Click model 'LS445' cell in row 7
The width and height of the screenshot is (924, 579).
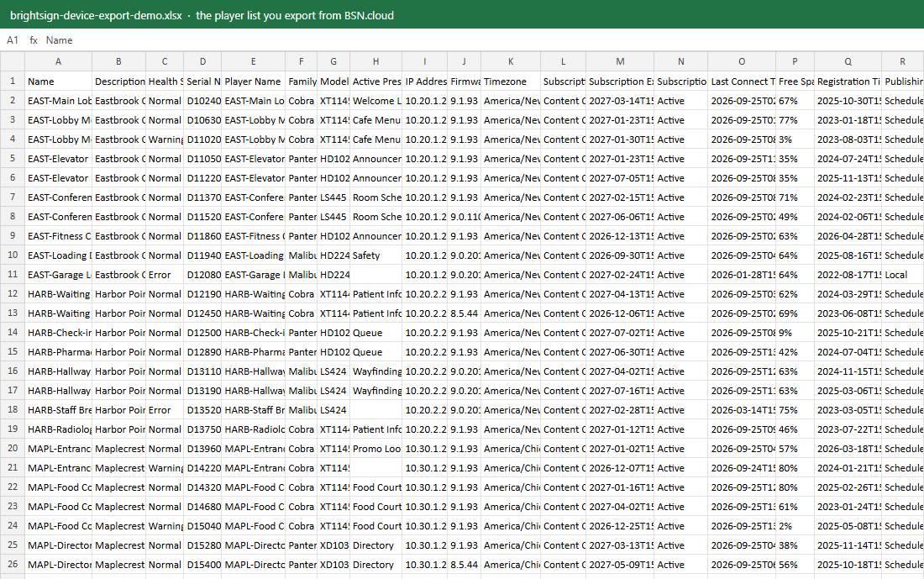point(333,197)
